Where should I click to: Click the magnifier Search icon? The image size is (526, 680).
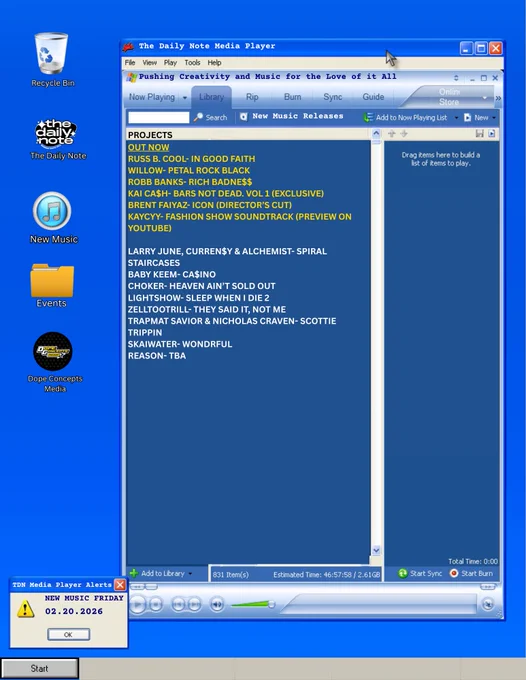[198, 117]
